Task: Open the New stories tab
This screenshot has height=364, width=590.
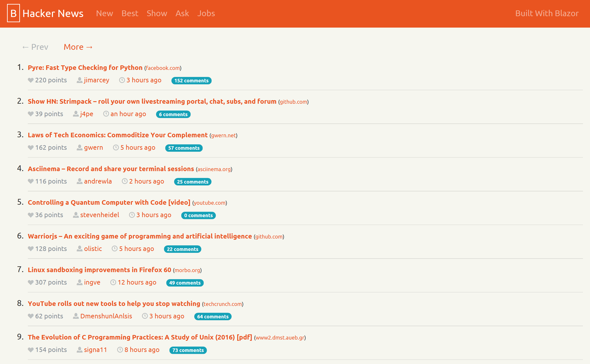Action: 105,13
